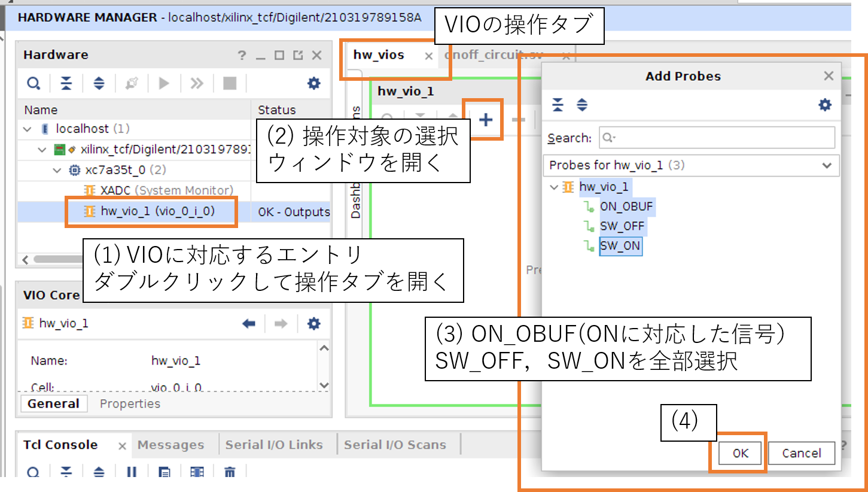This screenshot has height=492, width=868.
Task: Select the Properties tab in VIO Core panel
Action: (130, 403)
